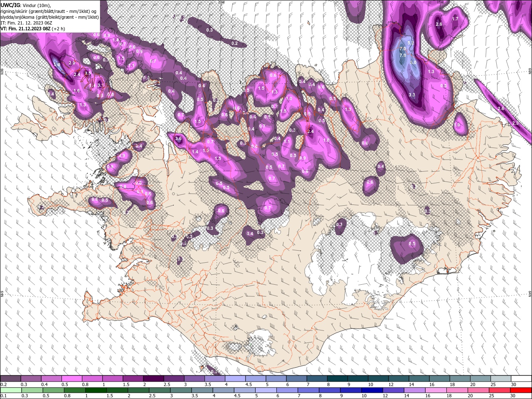This screenshot has height=399, width=532.
Task: Click top-row legend swatch between 8 and 9
Action: coord(337,379)
